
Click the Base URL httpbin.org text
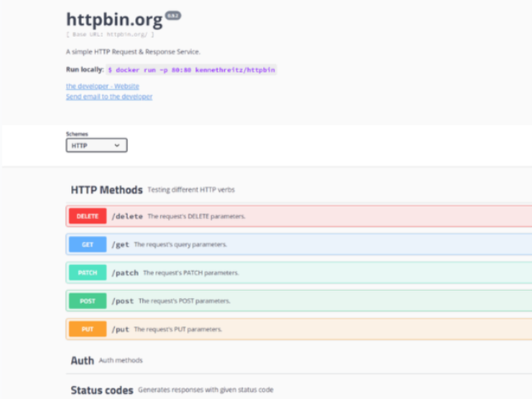click(x=110, y=34)
